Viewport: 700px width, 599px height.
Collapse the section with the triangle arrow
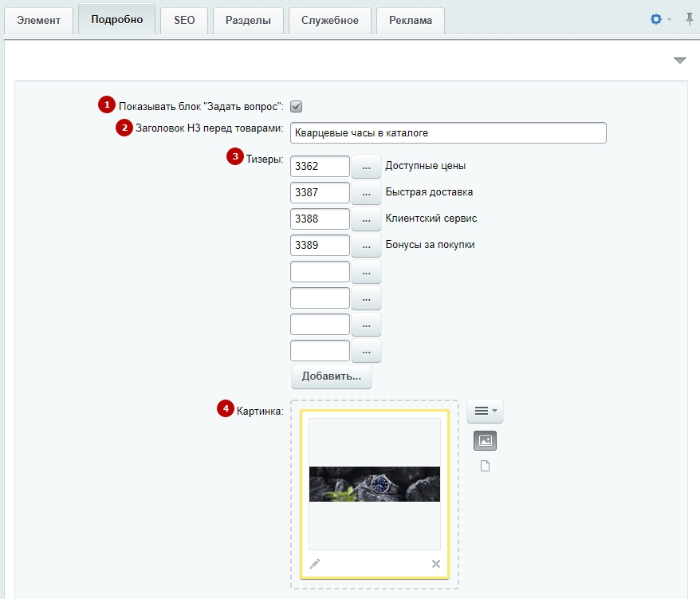[x=679, y=61]
